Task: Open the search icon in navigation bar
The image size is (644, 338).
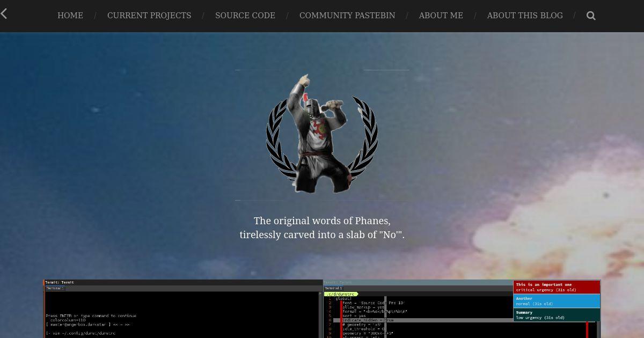Action: click(591, 16)
